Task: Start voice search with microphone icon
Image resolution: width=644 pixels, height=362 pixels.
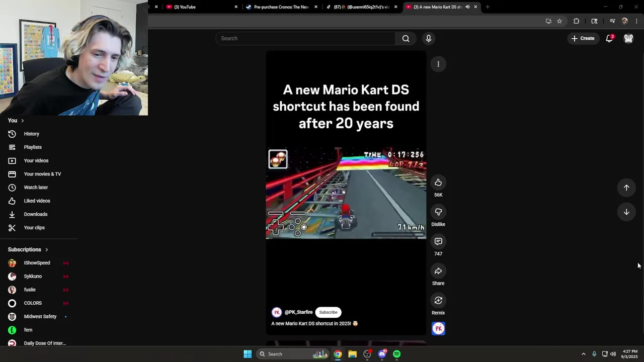Action: tap(429, 38)
